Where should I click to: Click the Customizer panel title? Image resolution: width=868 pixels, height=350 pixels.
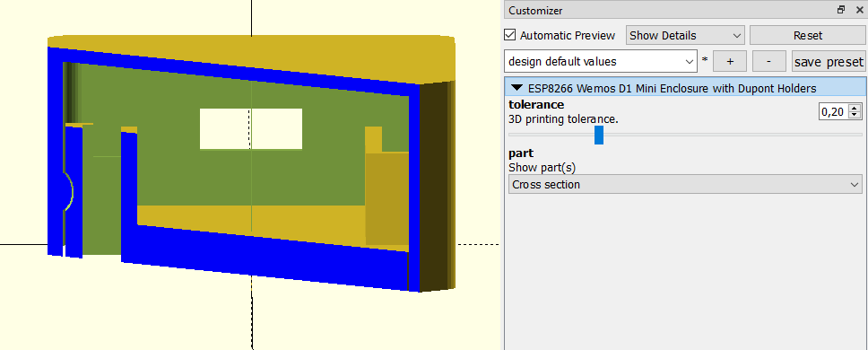pos(535,10)
